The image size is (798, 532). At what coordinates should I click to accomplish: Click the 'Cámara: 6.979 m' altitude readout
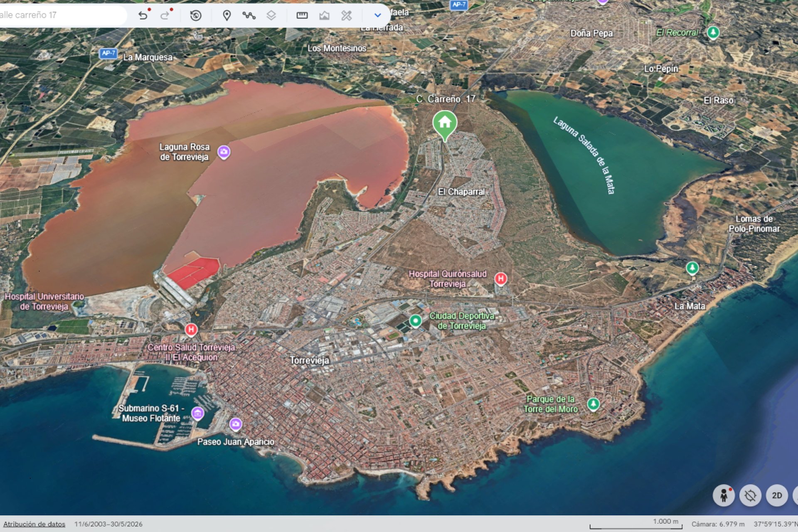(718, 524)
